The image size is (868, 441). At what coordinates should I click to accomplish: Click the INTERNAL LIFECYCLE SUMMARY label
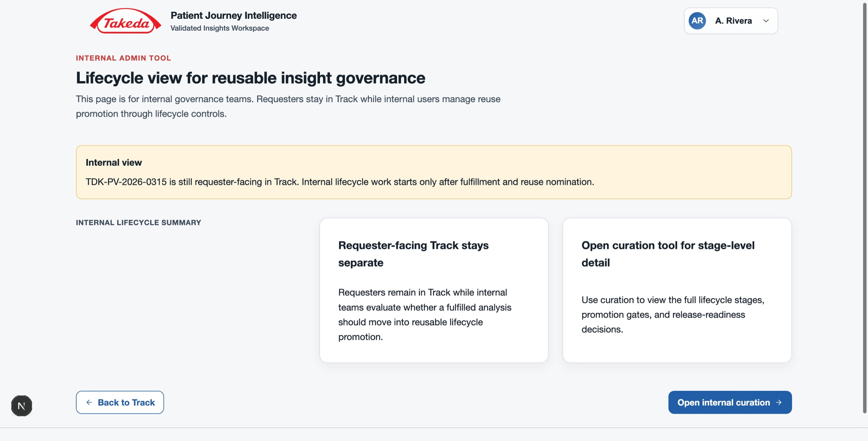pyautogui.click(x=138, y=223)
